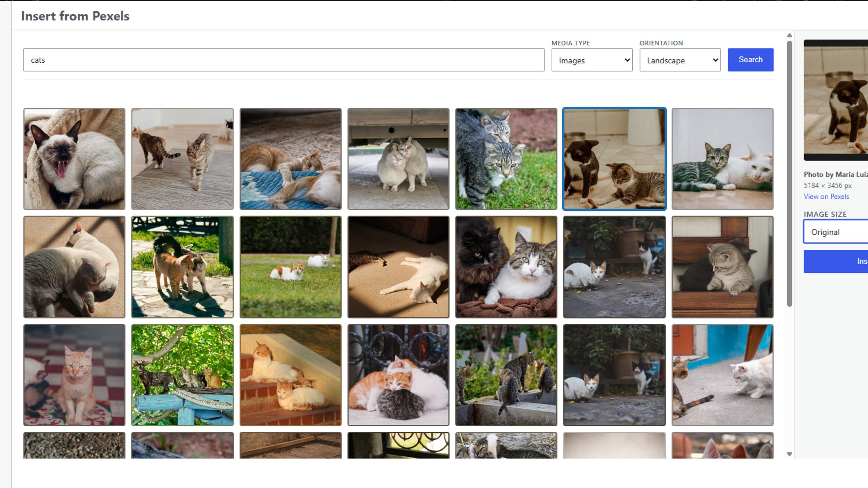Pick the orange cats on blue mat photo

tap(291, 159)
